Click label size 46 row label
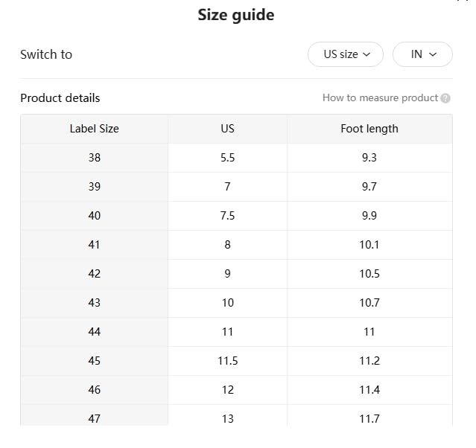The image size is (476, 448). pos(94,390)
